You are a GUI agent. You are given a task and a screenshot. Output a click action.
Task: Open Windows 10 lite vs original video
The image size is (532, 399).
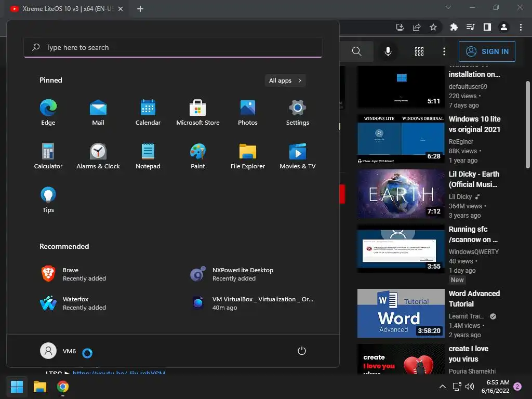click(x=474, y=124)
